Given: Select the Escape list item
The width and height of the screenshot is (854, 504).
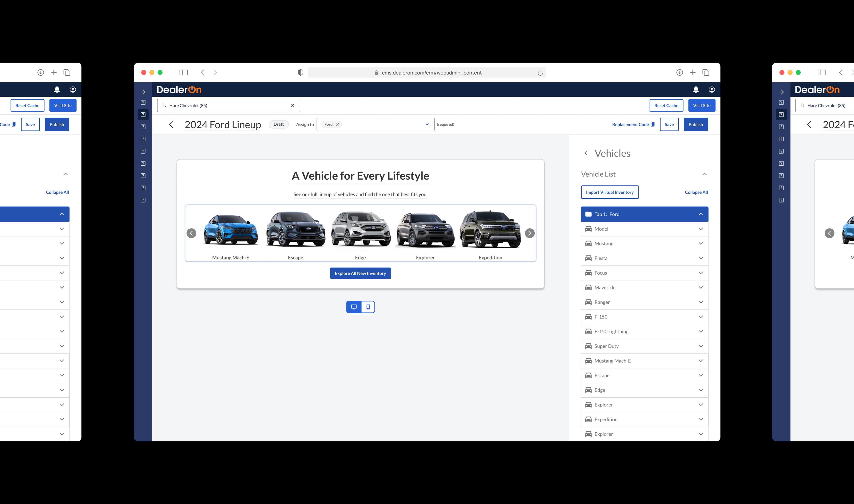Looking at the screenshot, I should (x=644, y=375).
